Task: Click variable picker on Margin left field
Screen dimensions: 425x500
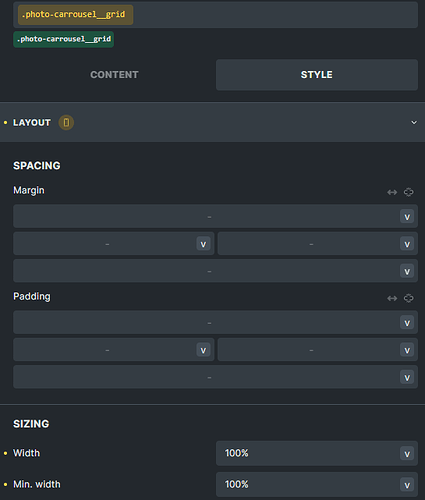Action: tap(203, 244)
